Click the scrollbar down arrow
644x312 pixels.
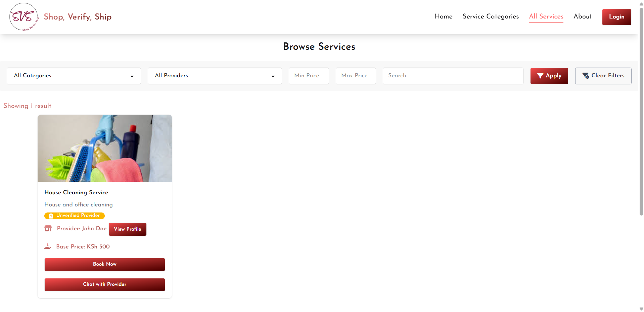tap(641, 309)
